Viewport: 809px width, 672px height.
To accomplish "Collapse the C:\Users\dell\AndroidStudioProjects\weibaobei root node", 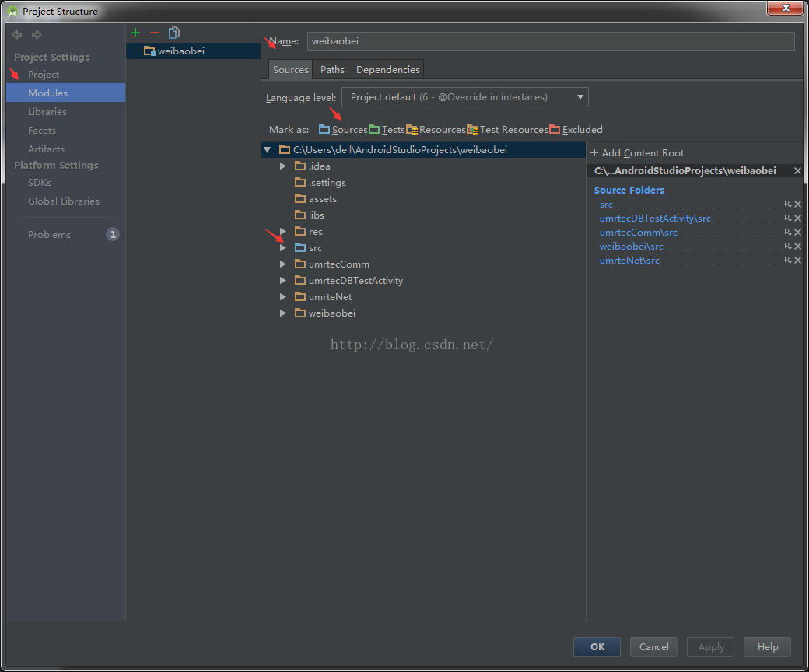I will (268, 150).
